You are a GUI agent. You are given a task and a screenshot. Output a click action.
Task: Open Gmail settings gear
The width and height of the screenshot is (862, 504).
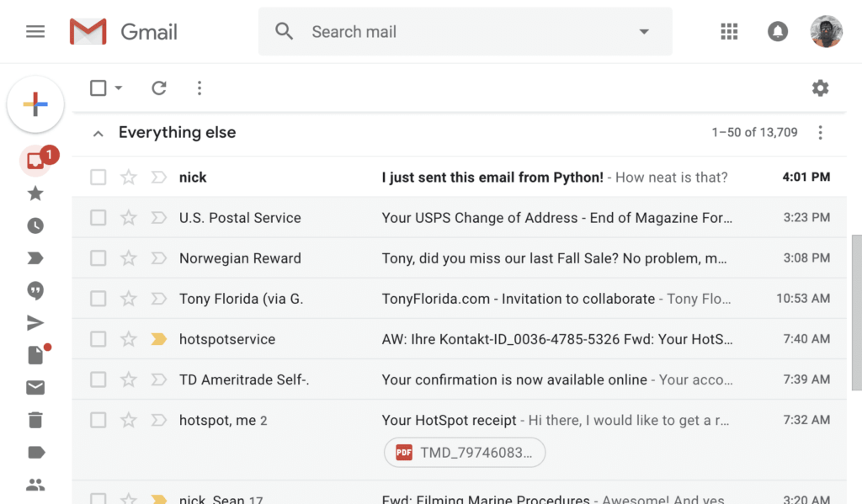pos(821,88)
